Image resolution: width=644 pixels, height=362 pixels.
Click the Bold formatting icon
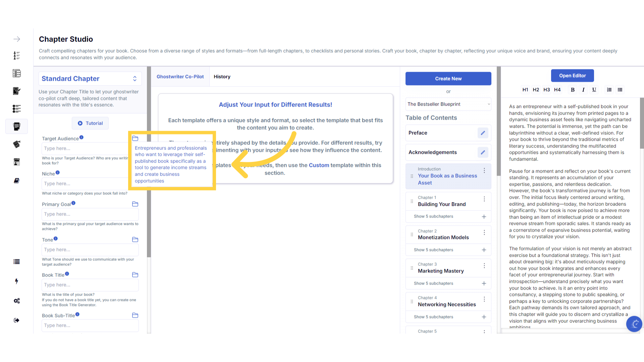[573, 89]
